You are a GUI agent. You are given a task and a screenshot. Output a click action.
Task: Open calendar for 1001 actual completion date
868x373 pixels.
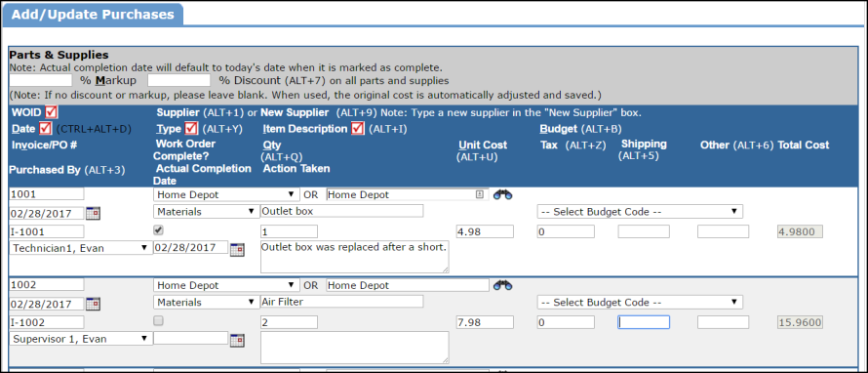[x=237, y=248]
